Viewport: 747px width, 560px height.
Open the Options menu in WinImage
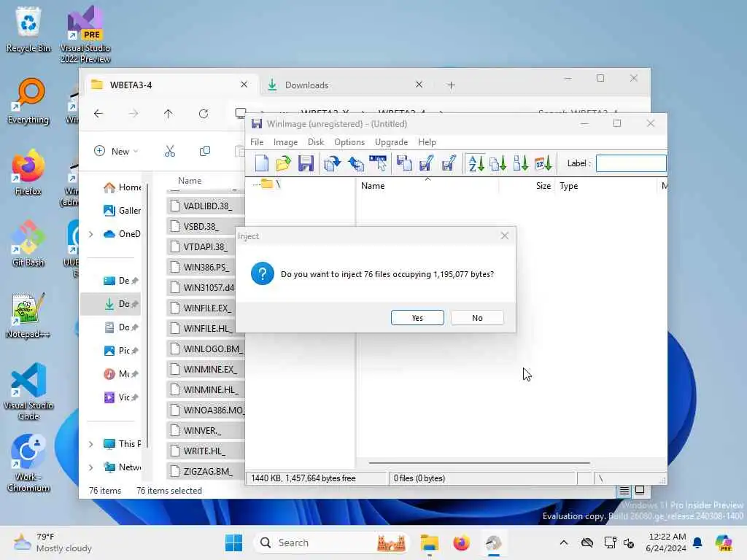pyautogui.click(x=349, y=142)
